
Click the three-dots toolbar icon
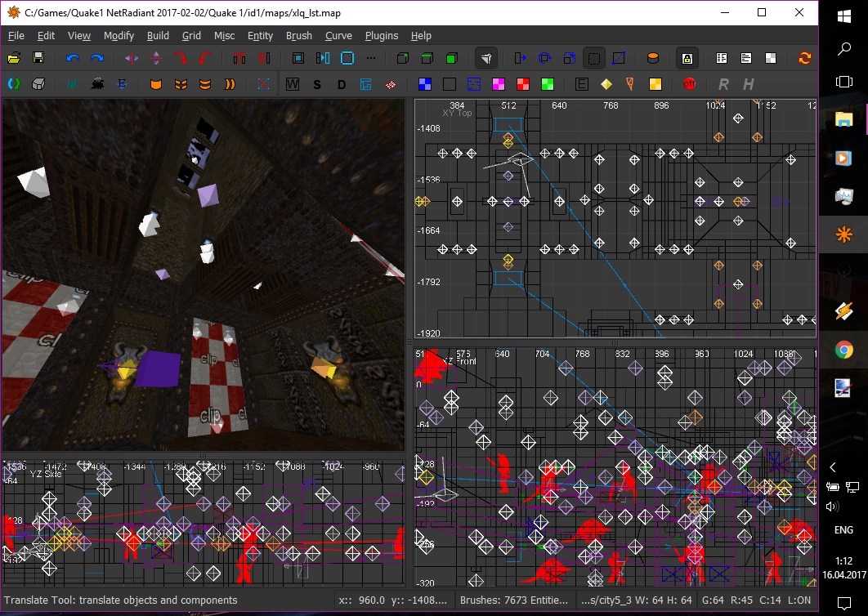click(371, 58)
